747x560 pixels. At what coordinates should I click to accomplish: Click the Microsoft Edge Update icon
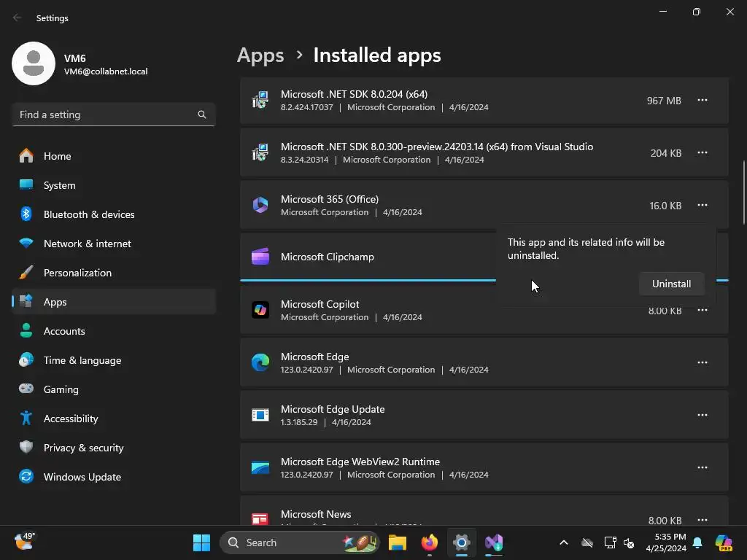[260, 415]
